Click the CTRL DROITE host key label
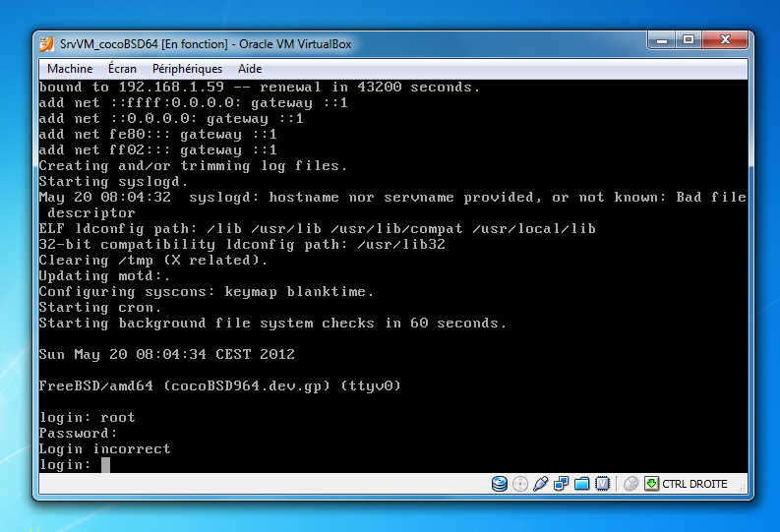The height and width of the screenshot is (532, 780). tap(694, 484)
